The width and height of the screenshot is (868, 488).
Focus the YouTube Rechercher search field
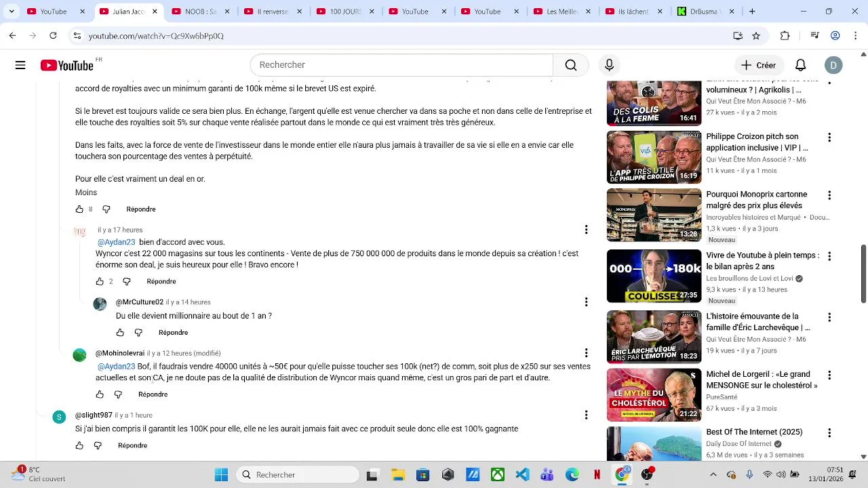click(401, 65)
